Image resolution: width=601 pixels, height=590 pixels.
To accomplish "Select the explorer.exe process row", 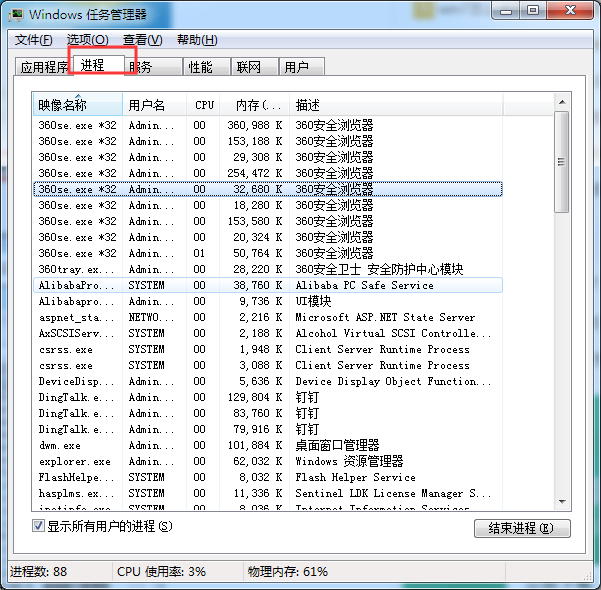I will coord(268,461).
